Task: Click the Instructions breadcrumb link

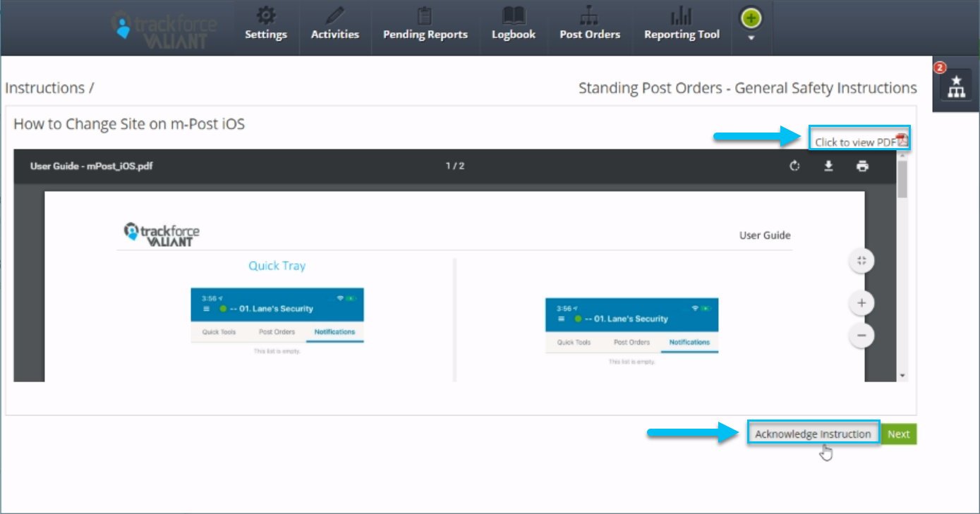Action: pos(45,88)
